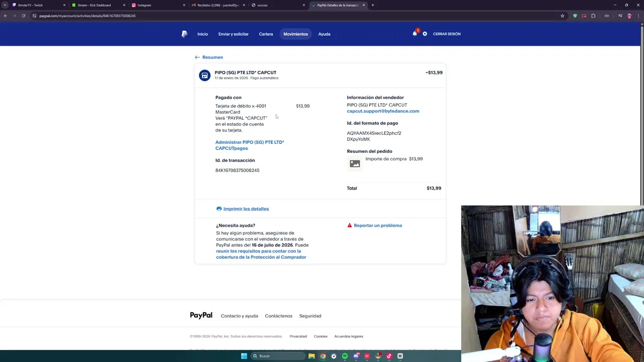Screen dimensions: 644x362
Task: Select Movimientos in the navigation bar
Action: [295, 34]
